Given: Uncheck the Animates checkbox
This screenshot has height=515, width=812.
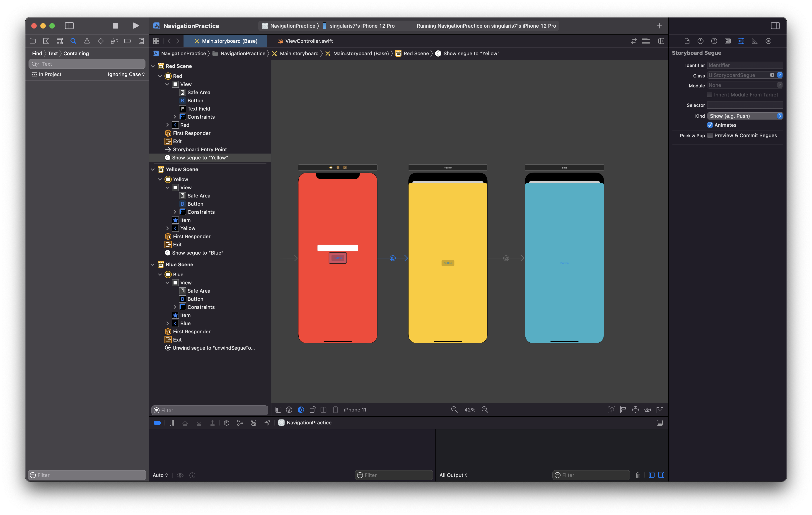Looking at the screenshot, I should (710, 125).
